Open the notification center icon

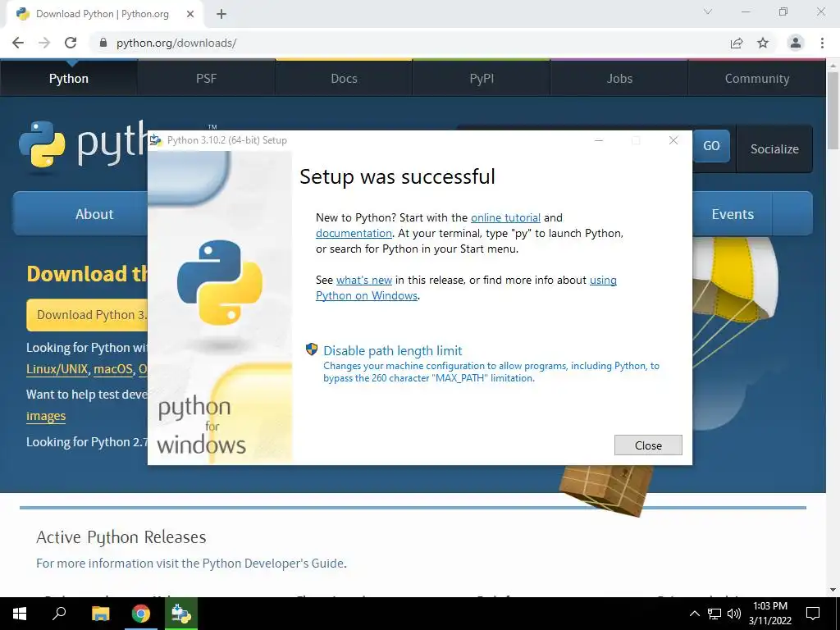click(x=813, y=614)
